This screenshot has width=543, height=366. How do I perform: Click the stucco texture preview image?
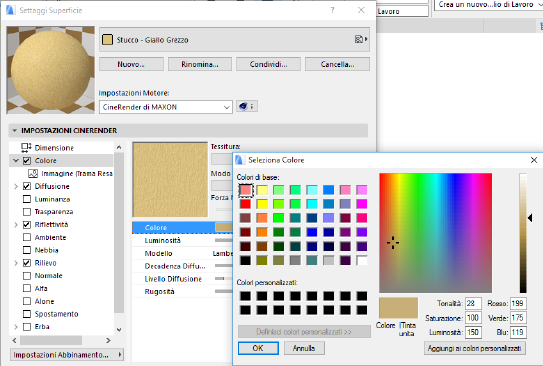(x=170, y=180)
